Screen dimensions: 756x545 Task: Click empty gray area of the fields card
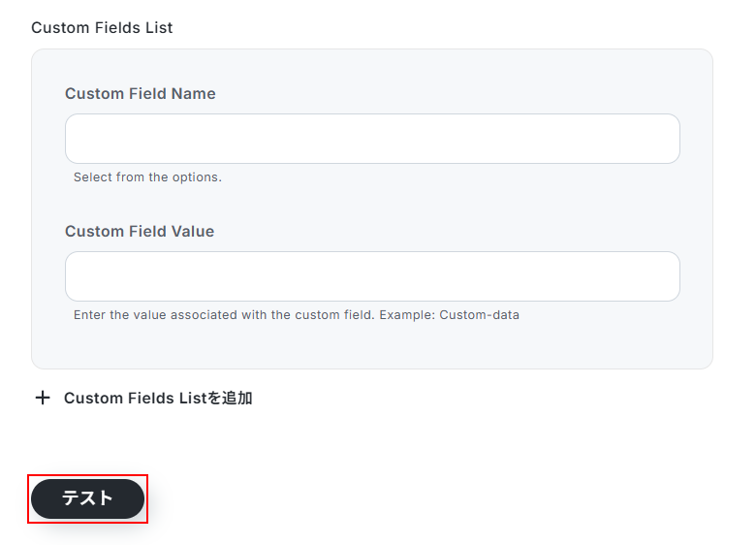[x=485, y=344]
